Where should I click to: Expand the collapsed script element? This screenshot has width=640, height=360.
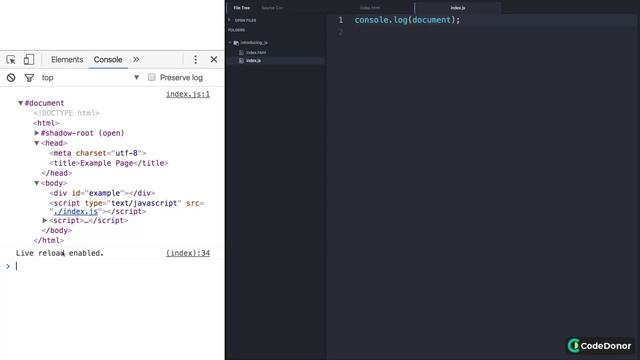click(x=44, y=220)
